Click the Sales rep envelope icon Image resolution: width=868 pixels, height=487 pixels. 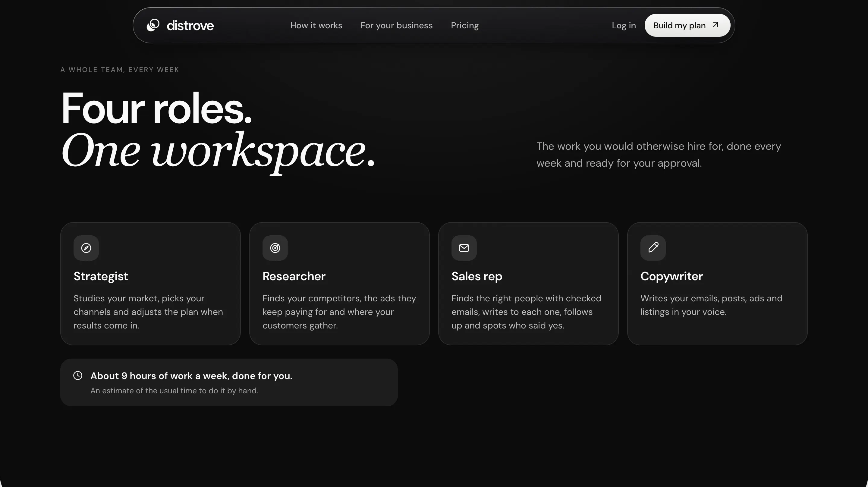click(x=464, y=248)
